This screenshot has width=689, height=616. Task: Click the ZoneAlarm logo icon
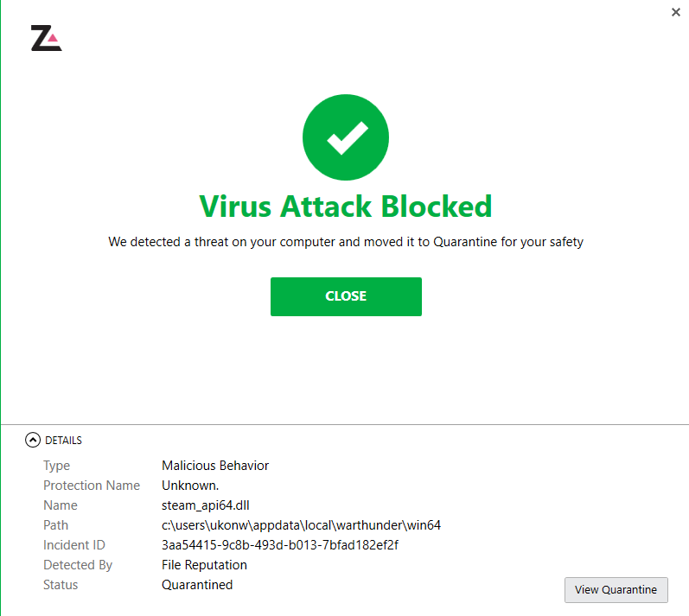pos(46,39)
